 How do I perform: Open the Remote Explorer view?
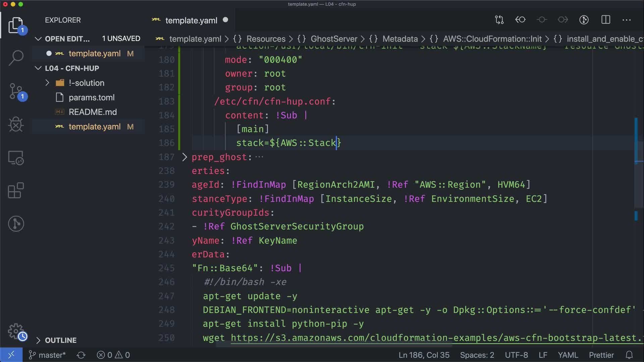(x=16, y=158)
